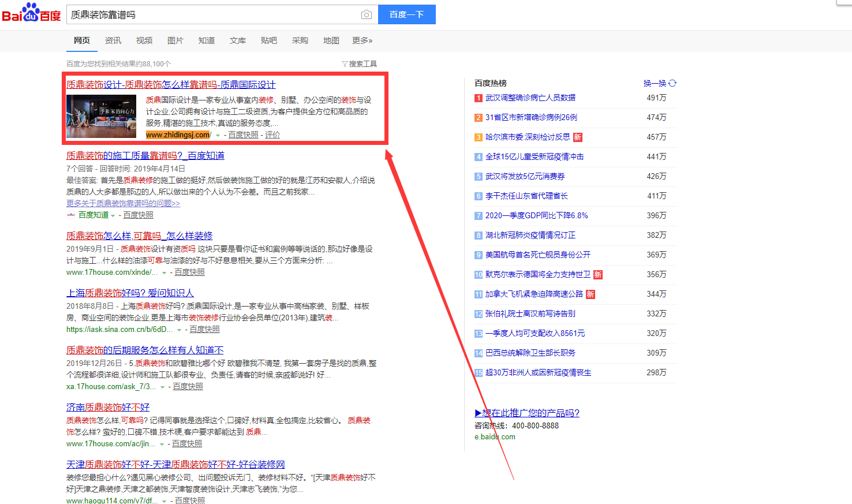Image resolution: width=852 pixels, height=504 pixels.
Task: Open hot topic 一季度人均可支配收入8561元
Action: coord(535,334)
